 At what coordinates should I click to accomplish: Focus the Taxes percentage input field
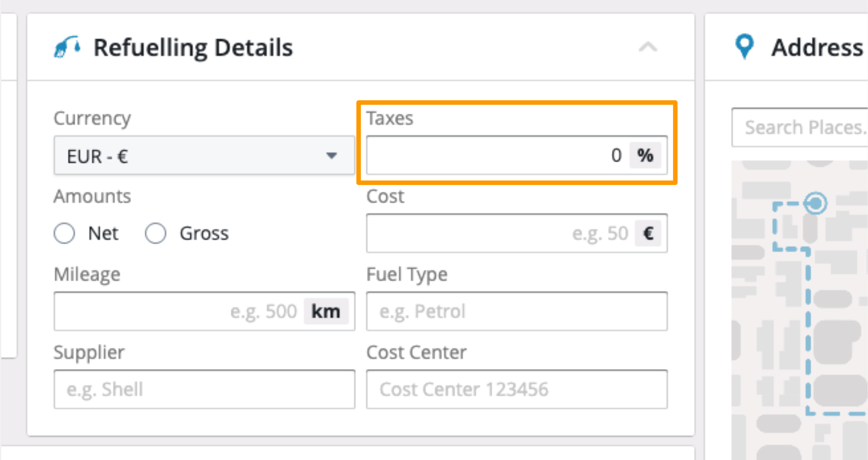495,156
